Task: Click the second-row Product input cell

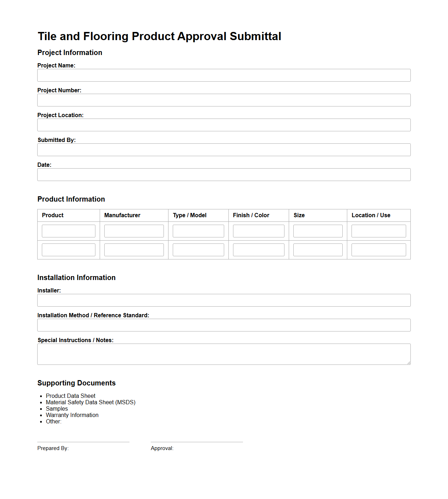Action: click(68, 249)
